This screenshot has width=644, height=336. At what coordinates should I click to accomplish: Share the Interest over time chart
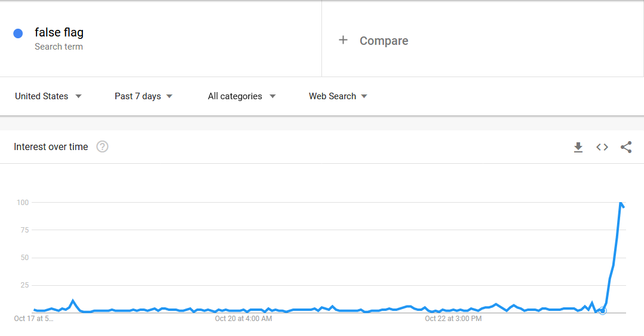pyautogui.click(x=625, y=147)
